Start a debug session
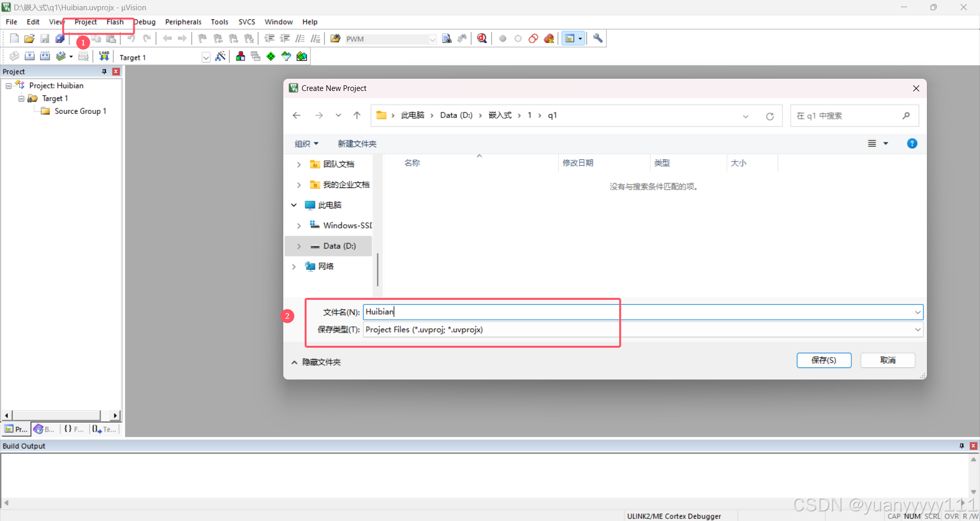The width and height of the screenshot is (980, 521). (x=481, y=38)
